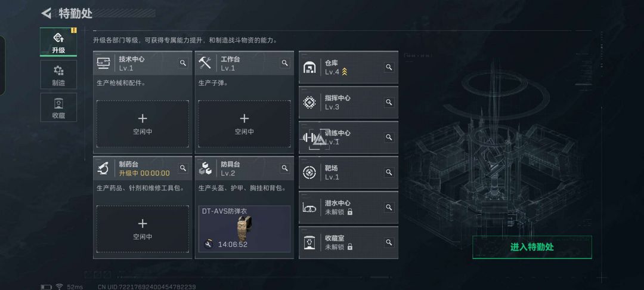Screen dimensions: 644x290
Task: View magnifier details for 仓库
Action: point(389,67)
